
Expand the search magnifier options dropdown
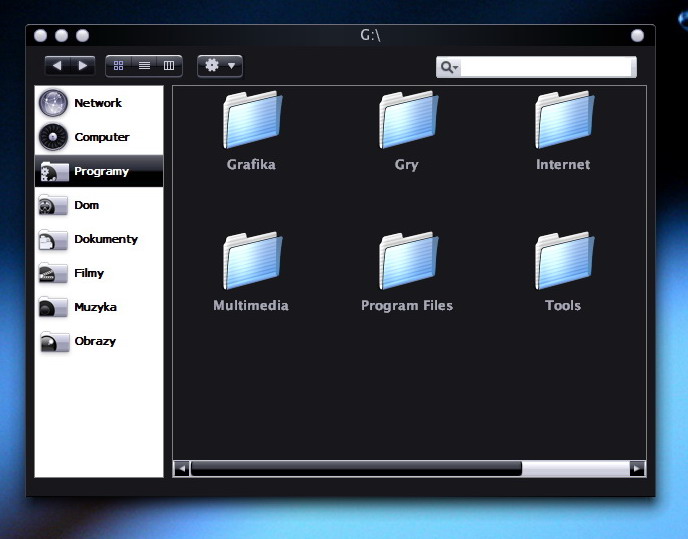(449, 67)
